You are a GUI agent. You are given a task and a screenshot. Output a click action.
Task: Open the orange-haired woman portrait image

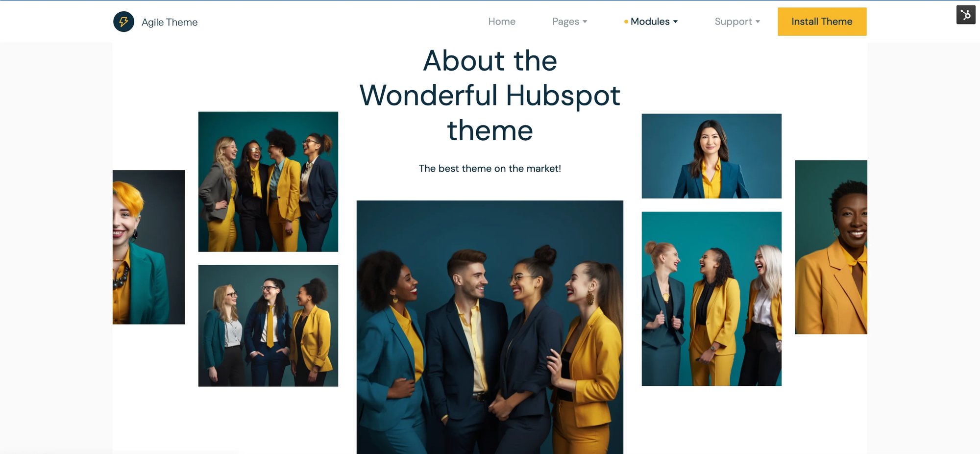point(148,247)
